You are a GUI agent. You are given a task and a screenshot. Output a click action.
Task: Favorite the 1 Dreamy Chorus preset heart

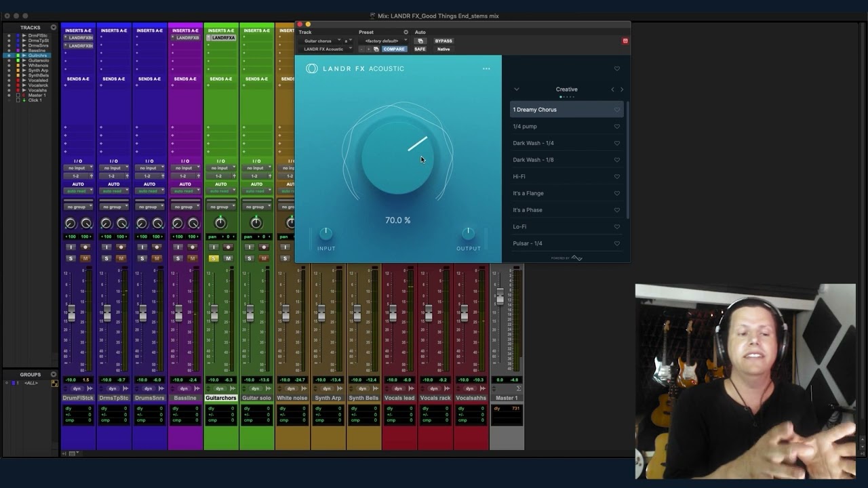click(x=616, y=110)
